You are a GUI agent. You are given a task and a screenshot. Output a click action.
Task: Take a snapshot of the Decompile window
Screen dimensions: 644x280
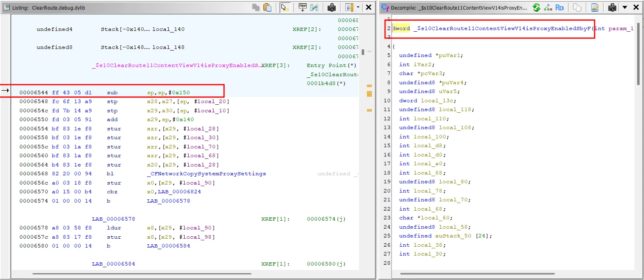612,7
